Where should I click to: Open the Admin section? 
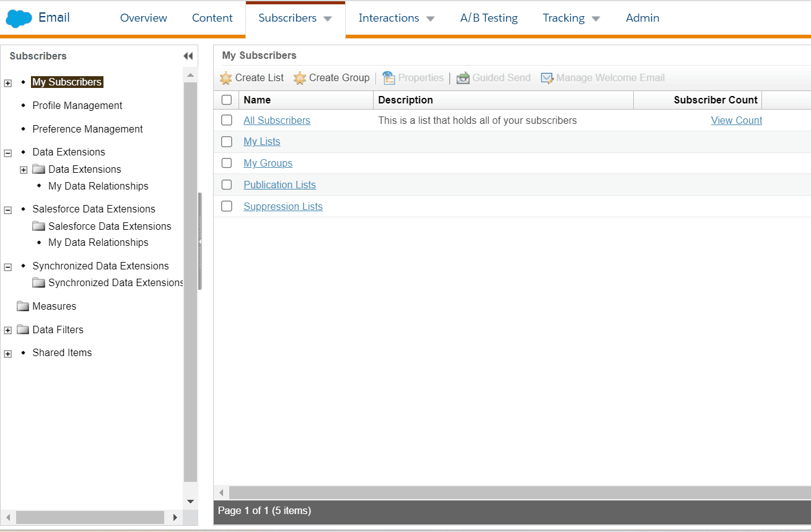(642, 17)
